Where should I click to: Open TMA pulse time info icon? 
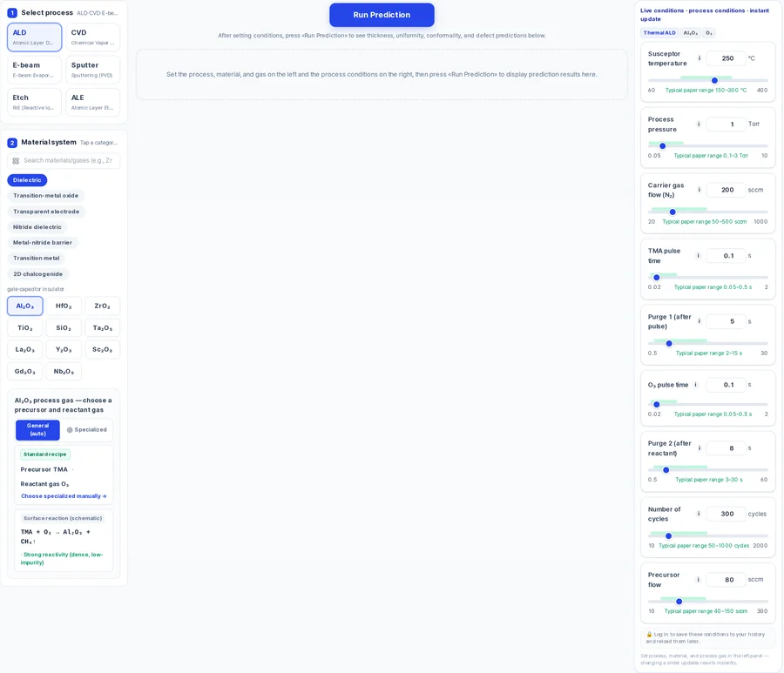click(699, 256)
